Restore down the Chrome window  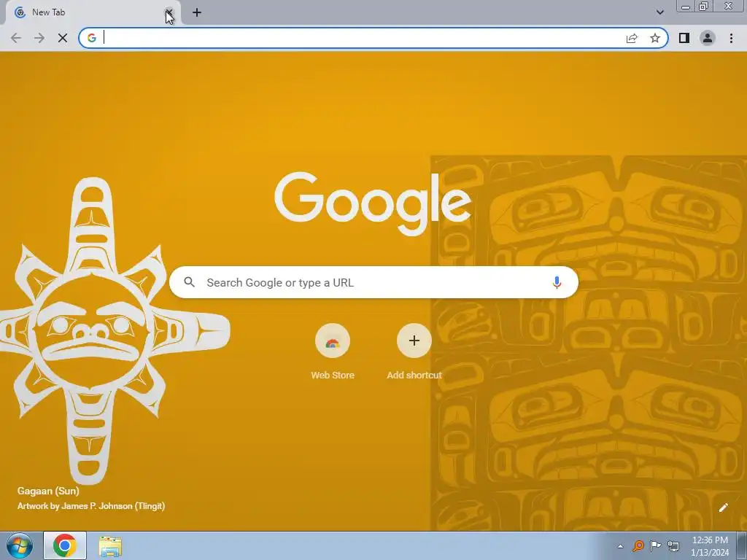pos(704,6)
